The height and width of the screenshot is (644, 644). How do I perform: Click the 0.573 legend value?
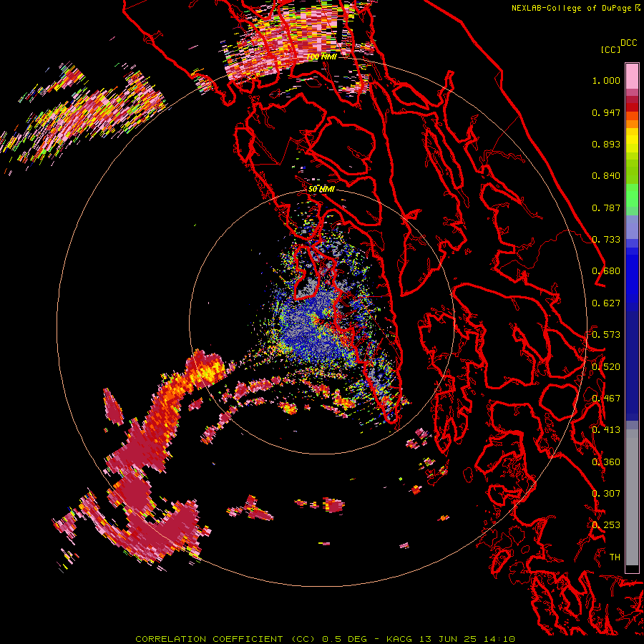click(x=606, y=335)
